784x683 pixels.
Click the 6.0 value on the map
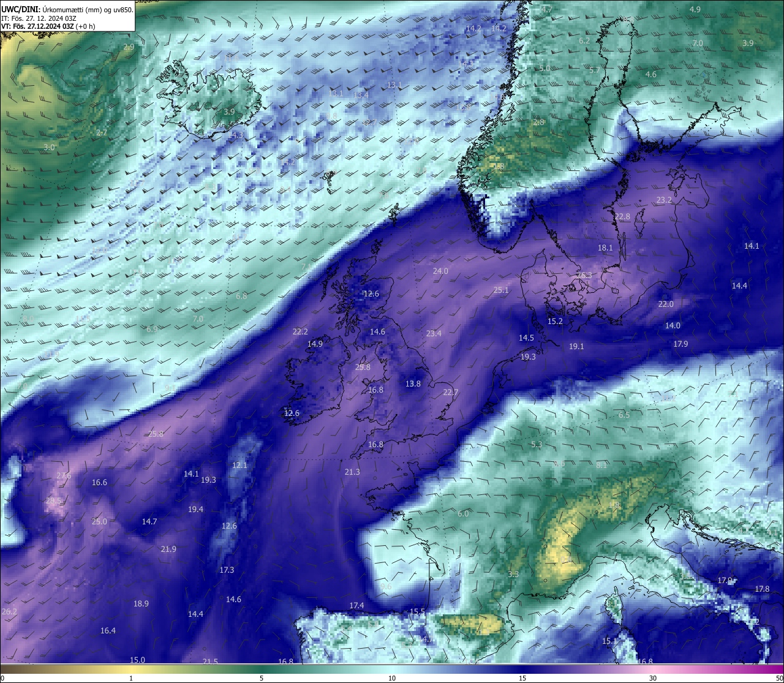click(x=463, y=514)
